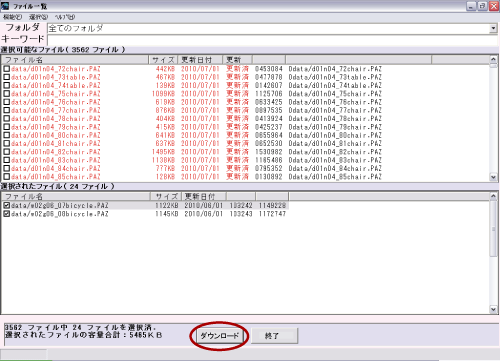Click data/d01n04_77chair.PAZ file name text
500x361 pixels.
[56, 110]
